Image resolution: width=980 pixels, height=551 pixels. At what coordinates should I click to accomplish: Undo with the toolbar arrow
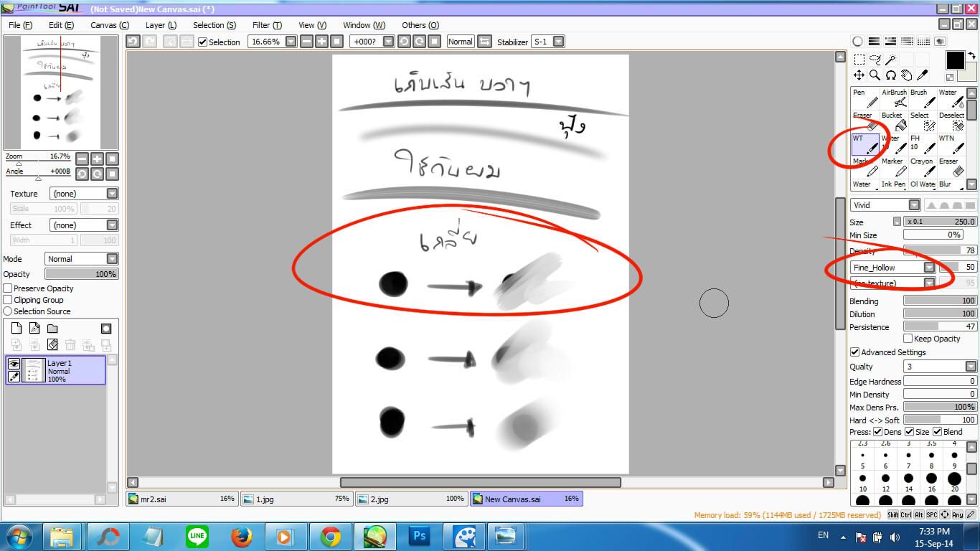tap(132, 42)
